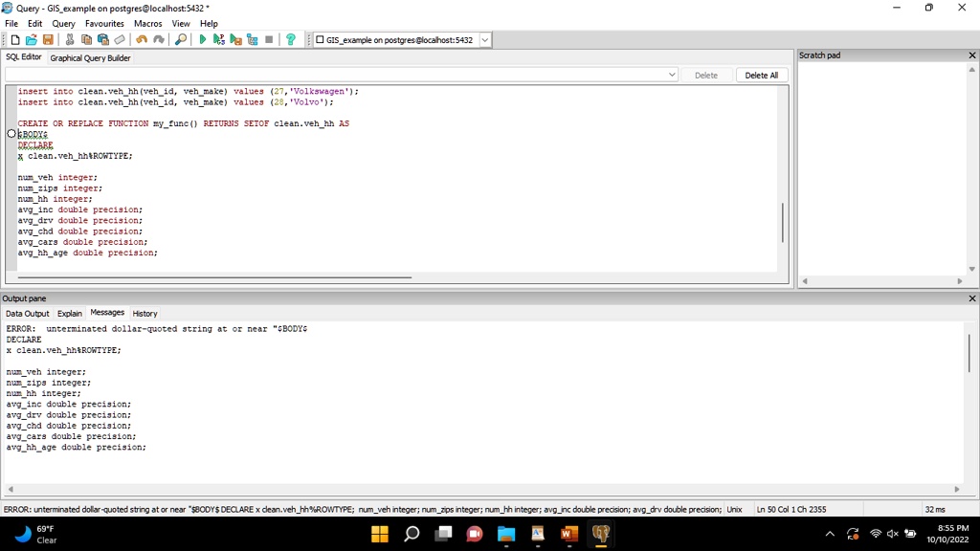
Task: Explain query toolbar icon
Action: pyautogui.click(x=253, y=40)
